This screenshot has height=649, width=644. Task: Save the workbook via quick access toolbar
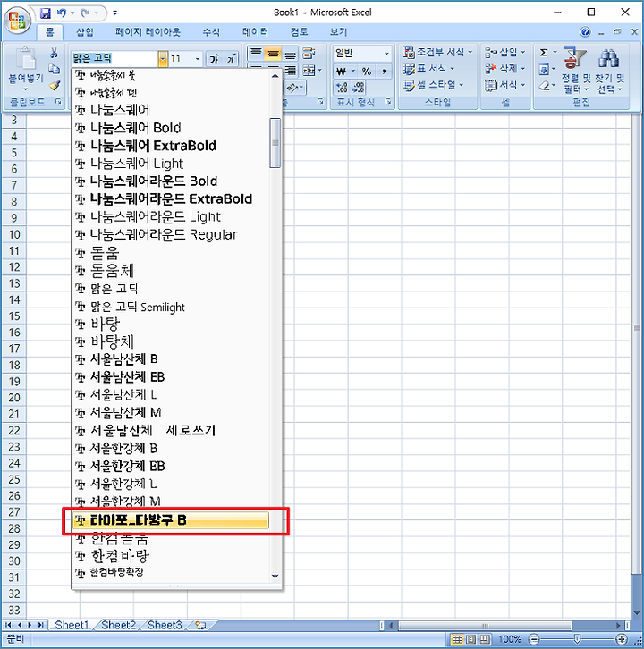tap(45, 13)
